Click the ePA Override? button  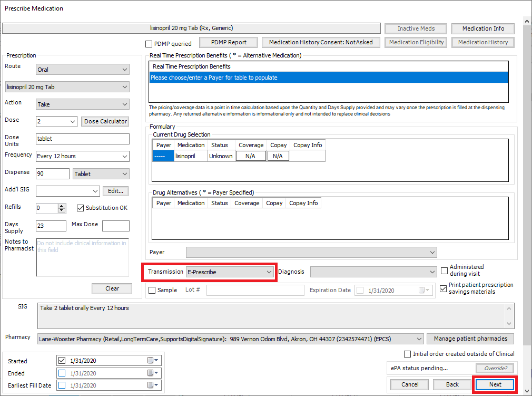[495, 368]
